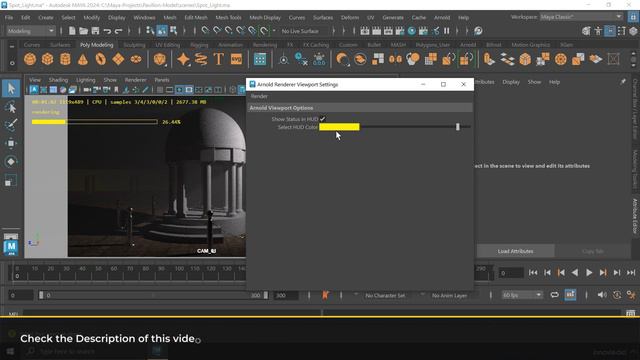This screenshot has height=360, width=640.
Task: Click the bevel cube shelf icon
Action: 525,59
